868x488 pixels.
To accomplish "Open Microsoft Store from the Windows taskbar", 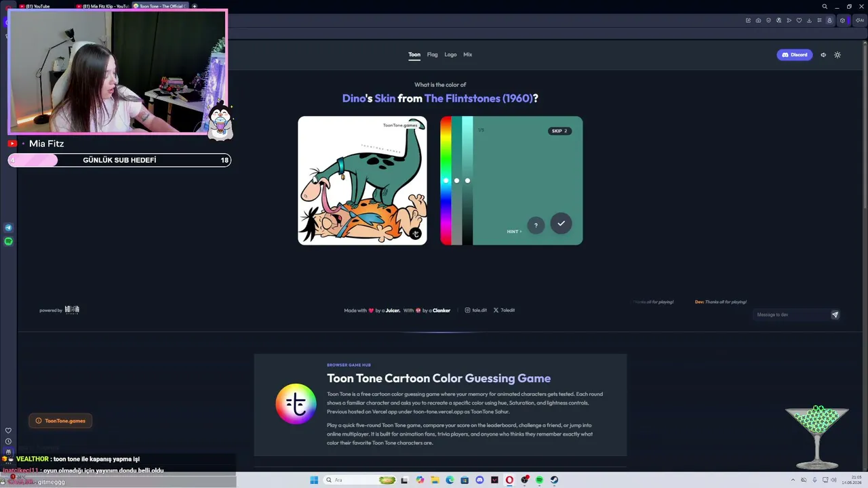I will point(465,480).
